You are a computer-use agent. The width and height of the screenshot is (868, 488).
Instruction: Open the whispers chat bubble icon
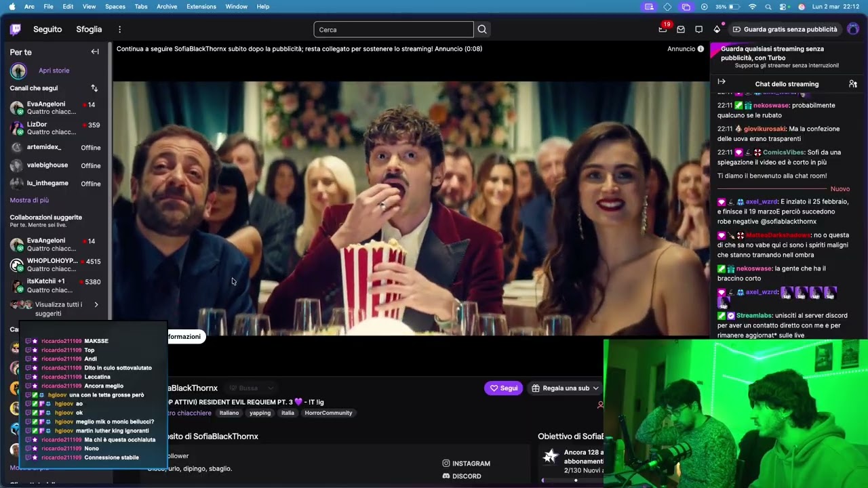coord(699,29)
